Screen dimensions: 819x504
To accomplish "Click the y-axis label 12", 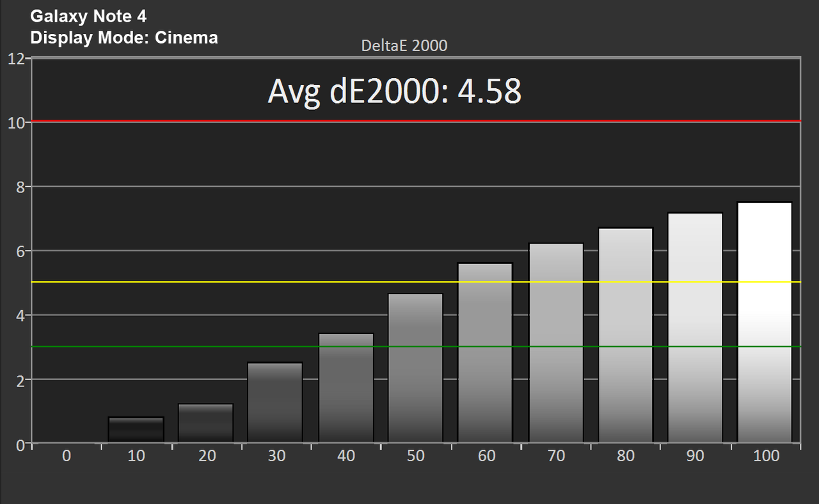I will point(16,59).
